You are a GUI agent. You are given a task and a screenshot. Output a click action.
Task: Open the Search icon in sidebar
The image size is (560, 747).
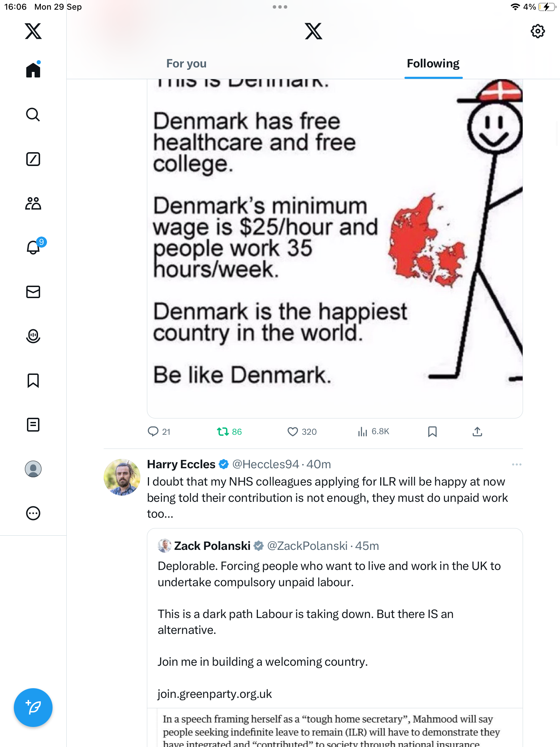coord(33,115)
